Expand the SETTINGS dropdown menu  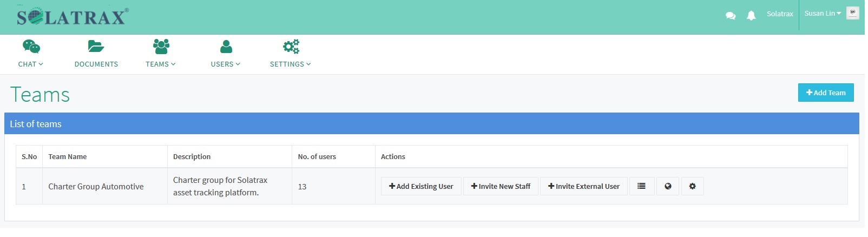pos(292,64)
